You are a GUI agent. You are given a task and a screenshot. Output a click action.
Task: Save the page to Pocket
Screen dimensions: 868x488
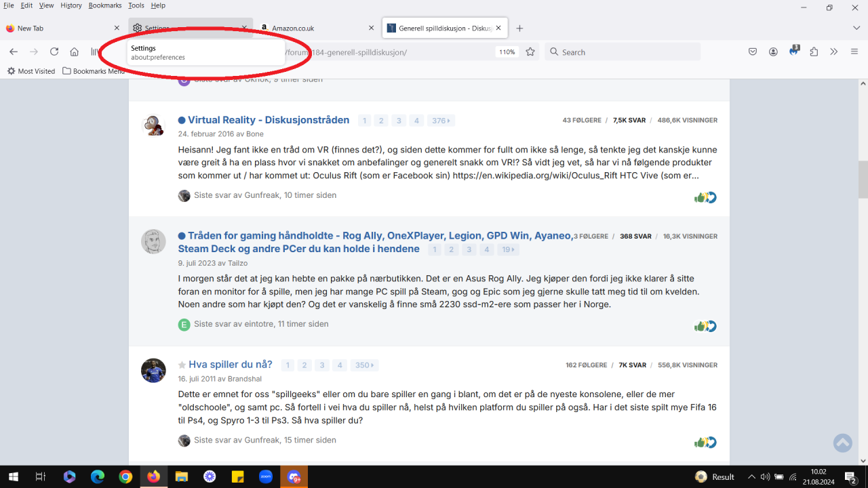(x=753, y=52)
